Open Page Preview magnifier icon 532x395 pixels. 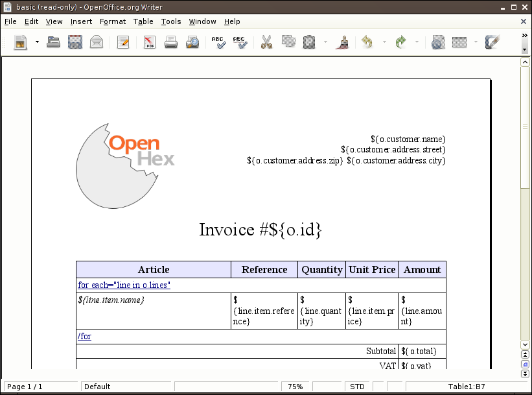192,43
